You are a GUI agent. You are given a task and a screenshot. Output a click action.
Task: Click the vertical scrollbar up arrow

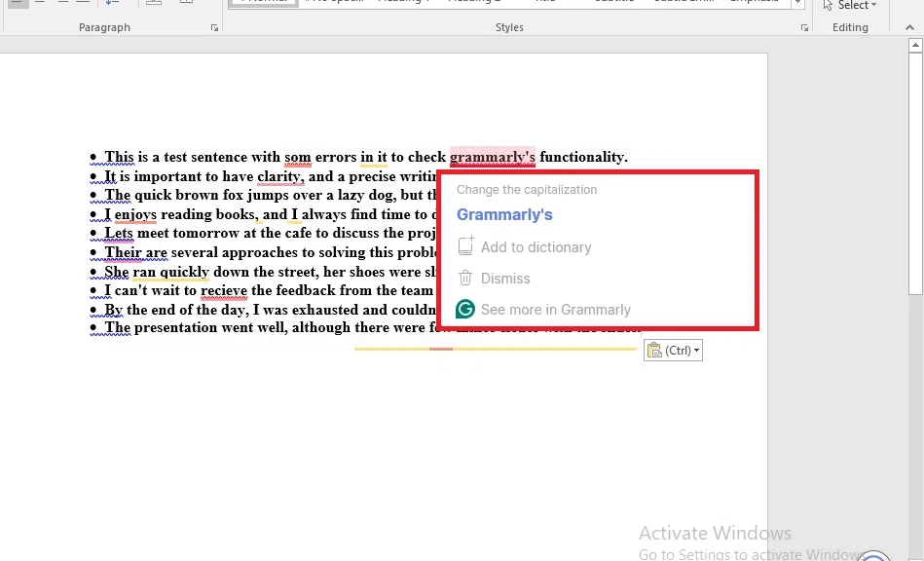click(x=915, y=46)
